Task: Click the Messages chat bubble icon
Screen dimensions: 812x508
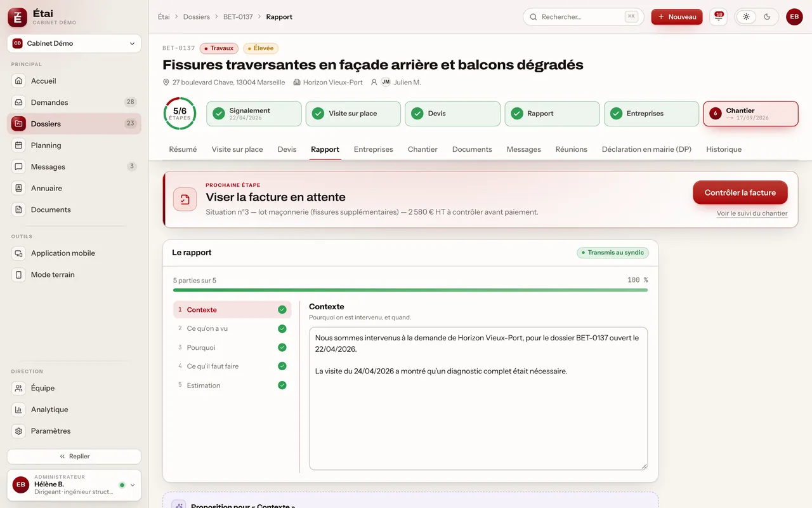Action: [x=19, y=167]
